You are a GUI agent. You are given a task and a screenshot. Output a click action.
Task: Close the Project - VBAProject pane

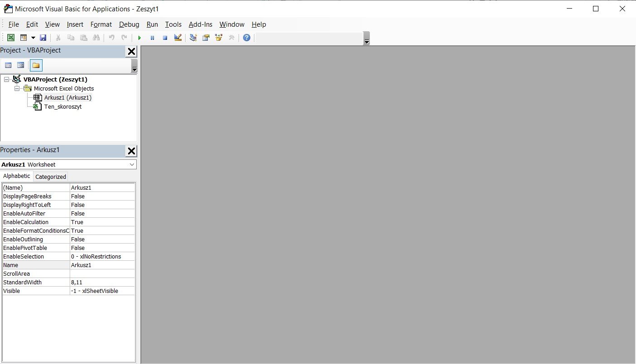tap(131, 52)
